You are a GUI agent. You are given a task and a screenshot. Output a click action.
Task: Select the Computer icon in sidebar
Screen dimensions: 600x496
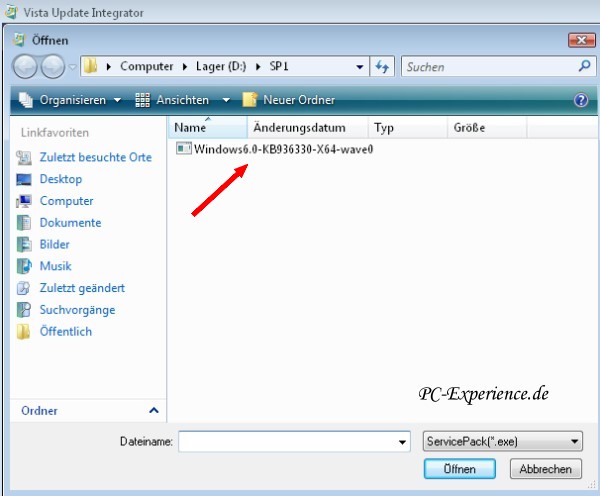click(24, 201)
